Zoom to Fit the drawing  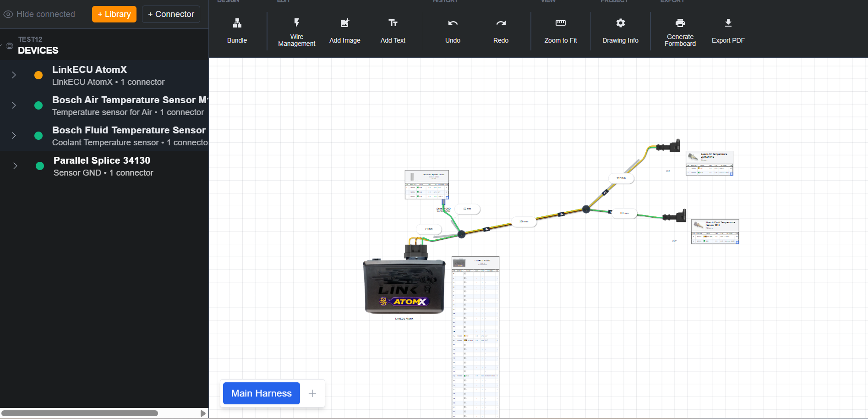click(560, 31)
